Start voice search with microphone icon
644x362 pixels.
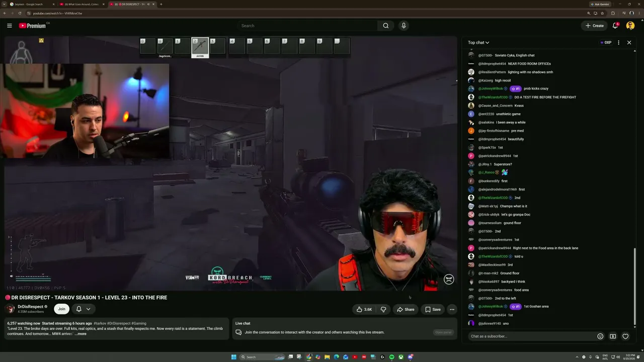pos(404,26)
